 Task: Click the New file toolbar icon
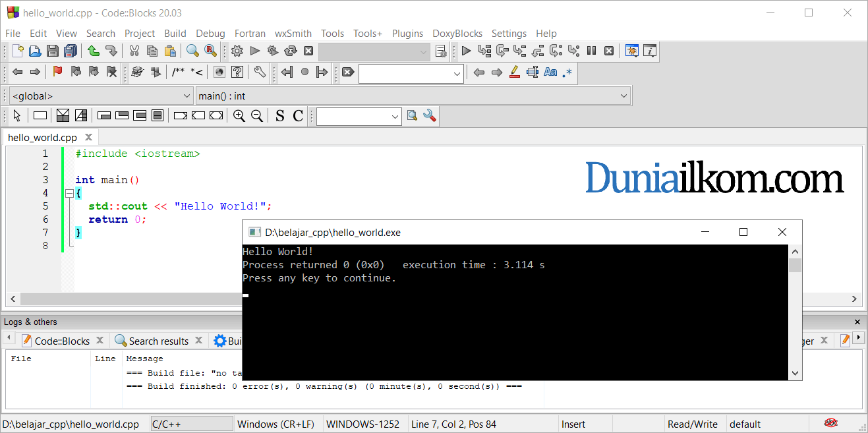click(x=18, y=51)
